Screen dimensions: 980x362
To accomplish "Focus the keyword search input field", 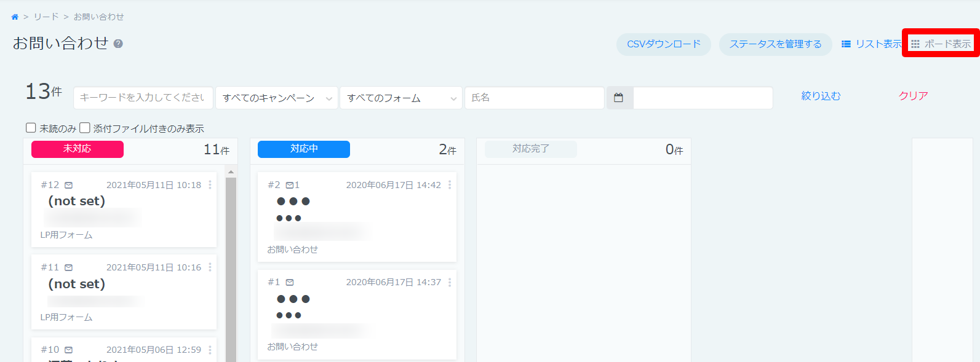I will 143,98.
